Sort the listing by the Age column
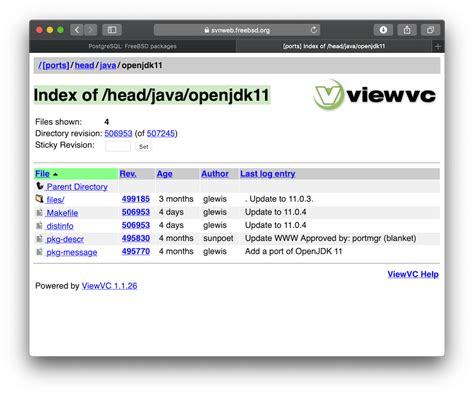474x395 pixels. point(165,174)
